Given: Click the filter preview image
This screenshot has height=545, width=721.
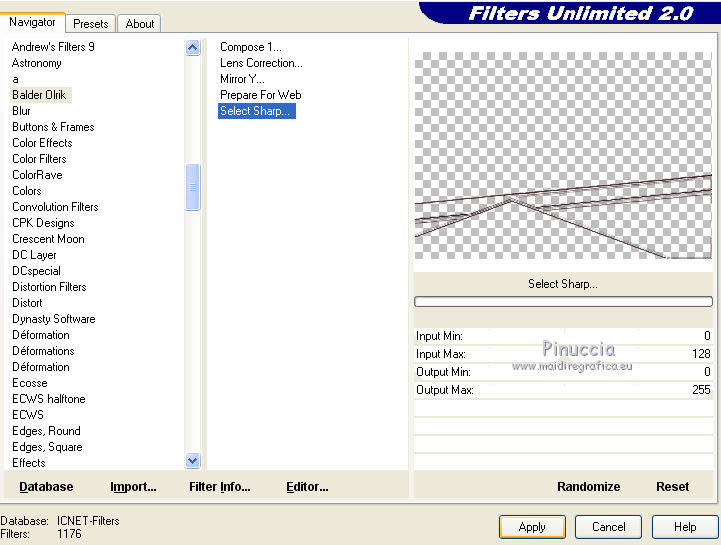Looking at the screenshot, I should (x=563, y=155).
